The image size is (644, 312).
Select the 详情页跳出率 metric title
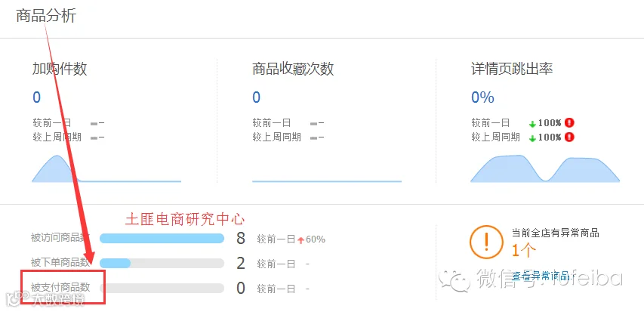[x=512, y=69]
